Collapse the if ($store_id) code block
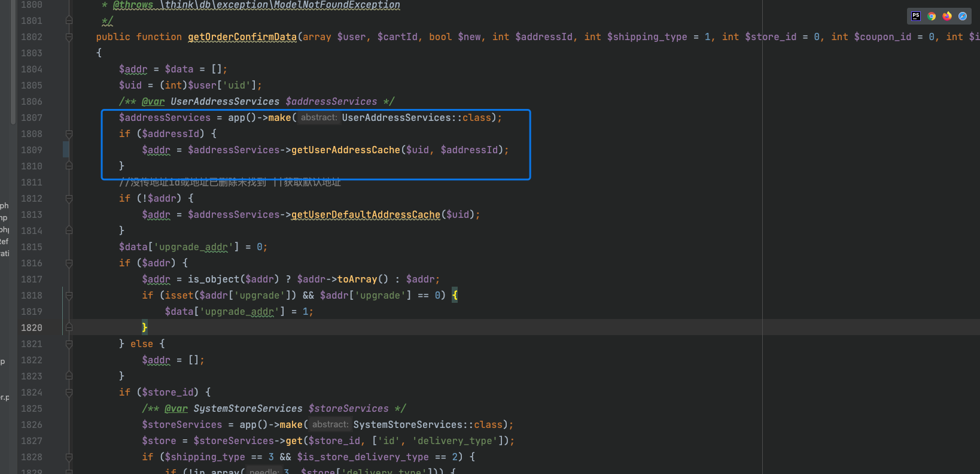Screen dimensions: 980x474 69,393
